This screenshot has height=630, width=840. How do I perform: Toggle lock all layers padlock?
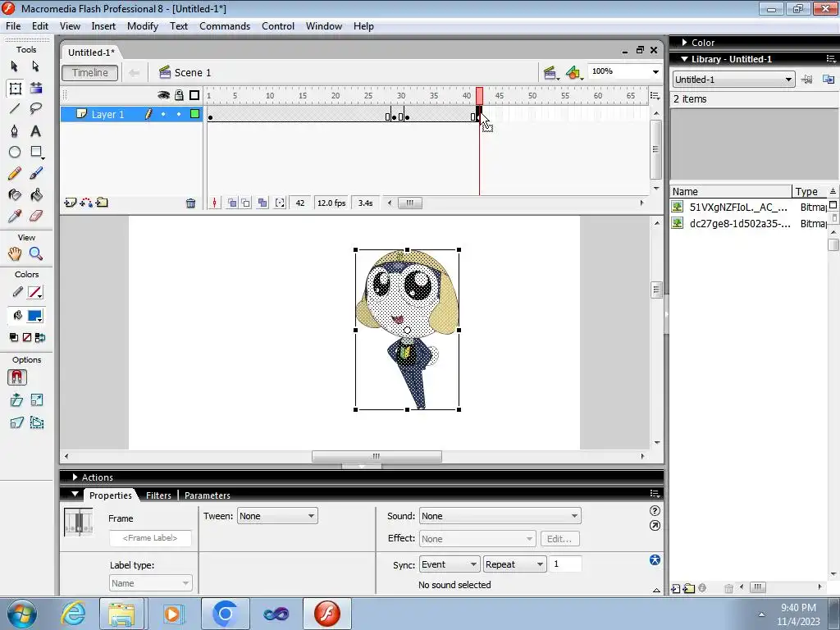click(179, 95)
